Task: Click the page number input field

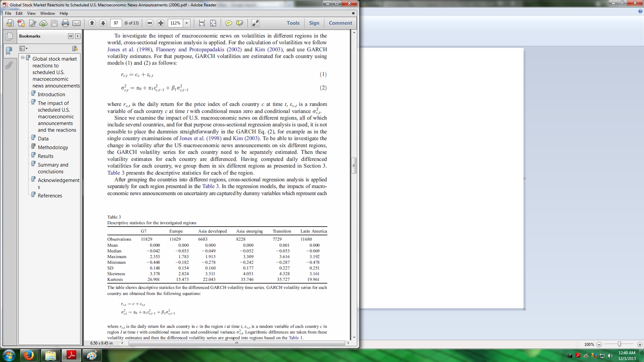Action: [x=116, y=23]
